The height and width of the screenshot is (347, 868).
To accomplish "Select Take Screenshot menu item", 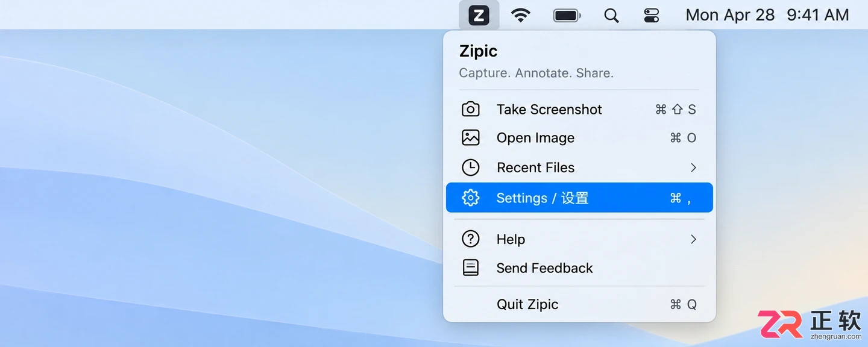I will pos(579,109).
